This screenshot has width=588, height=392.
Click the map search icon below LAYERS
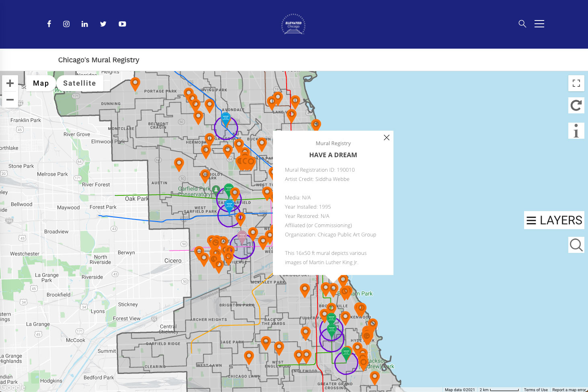576,245
